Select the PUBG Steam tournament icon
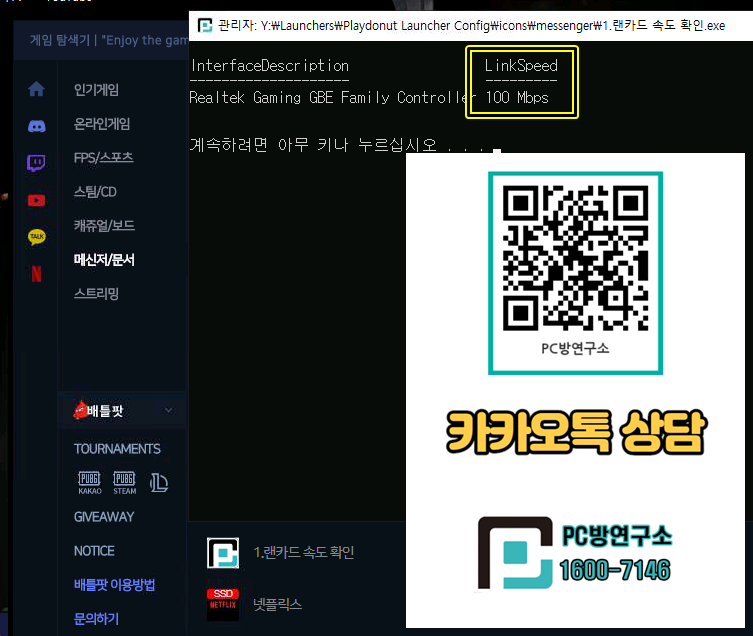Viewport: 753px width, 636px height. [x=124, y=483]
